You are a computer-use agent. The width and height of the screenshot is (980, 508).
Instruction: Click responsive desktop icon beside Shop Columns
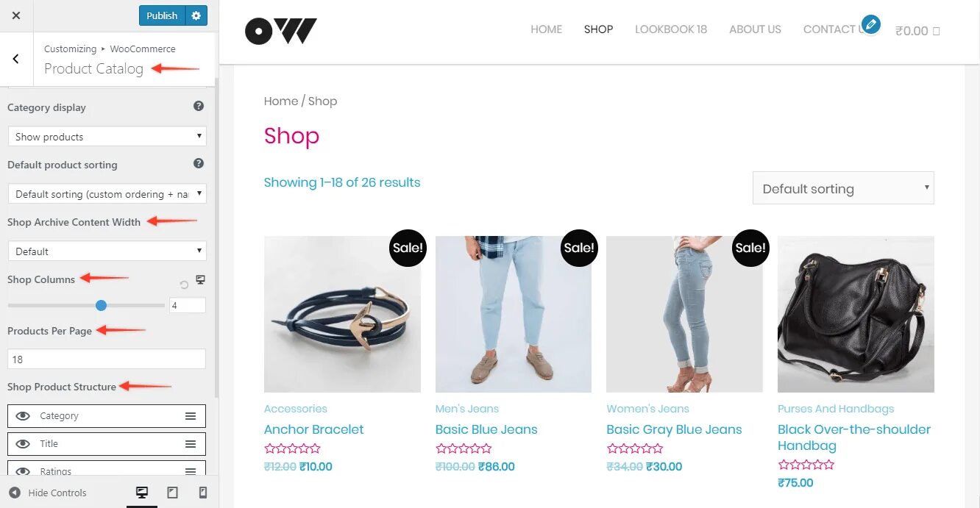pyautogui.click(x=200, y=280)
